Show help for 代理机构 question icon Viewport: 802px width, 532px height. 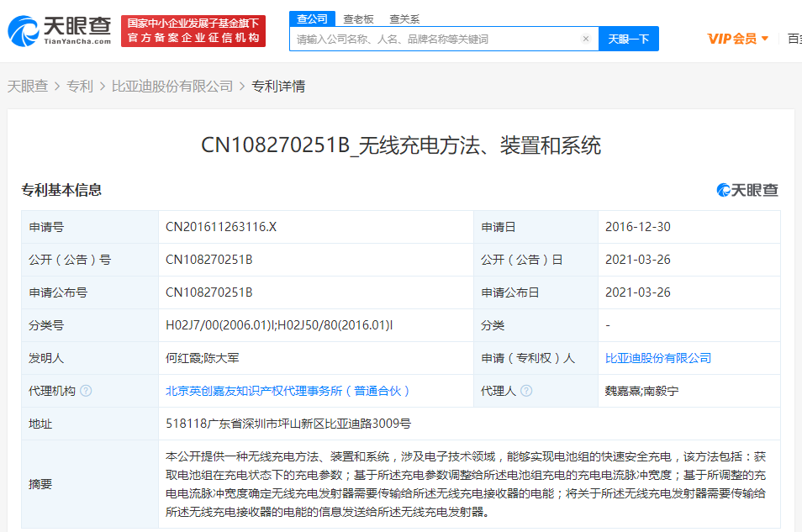pyautogui.click(x=86, y=391)
